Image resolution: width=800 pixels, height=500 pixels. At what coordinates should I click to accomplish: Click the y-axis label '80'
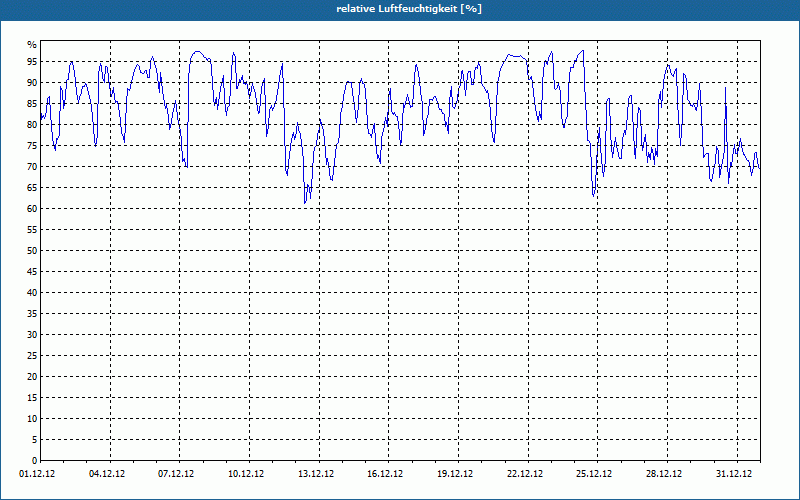[32, 124]
